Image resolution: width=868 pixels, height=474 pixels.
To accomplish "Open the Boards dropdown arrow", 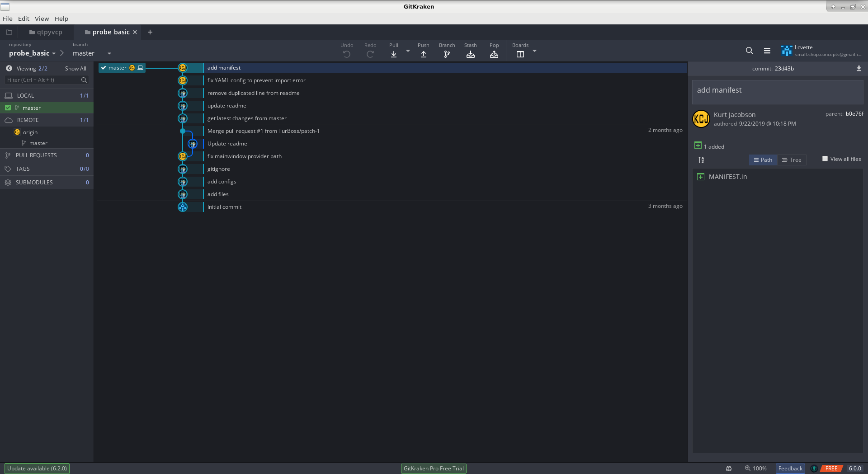I will click(x=534, y=51).
